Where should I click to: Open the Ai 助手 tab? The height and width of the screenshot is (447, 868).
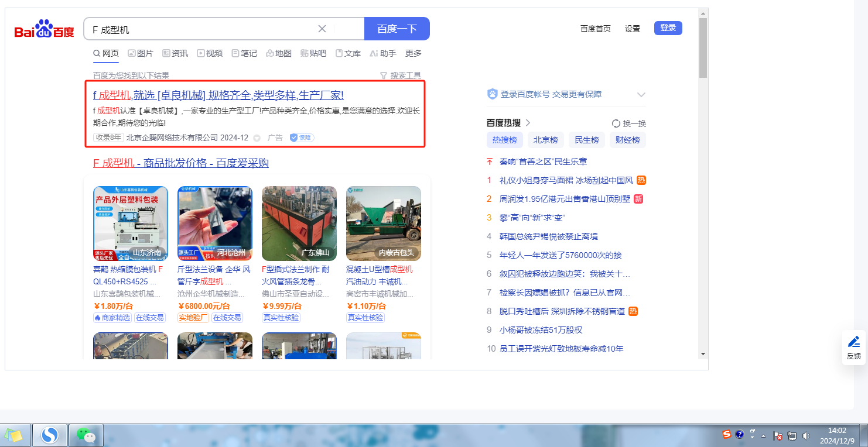[383, 53]
